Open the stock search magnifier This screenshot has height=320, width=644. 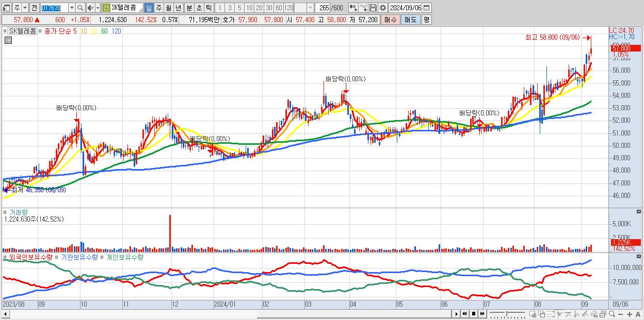pos(81,8)
